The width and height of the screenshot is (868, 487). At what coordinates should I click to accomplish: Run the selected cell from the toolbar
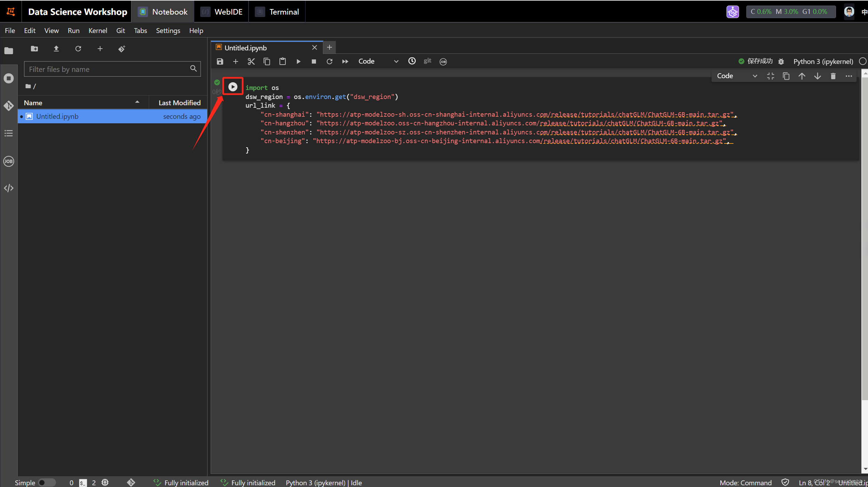(x=298, y=61)
